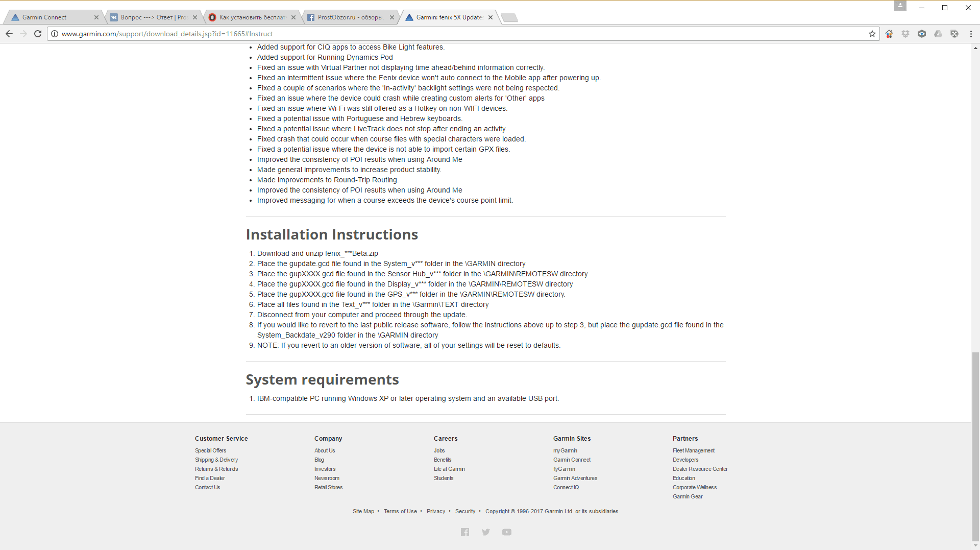
Task: Click the Google Drive extension icon
Action: tap(938, 34)
